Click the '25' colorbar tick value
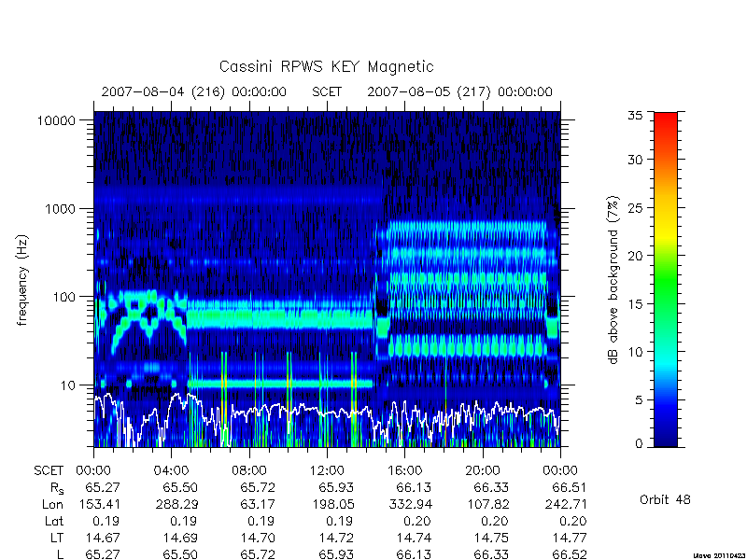This screenshot has height=560, width=747. 635,207
